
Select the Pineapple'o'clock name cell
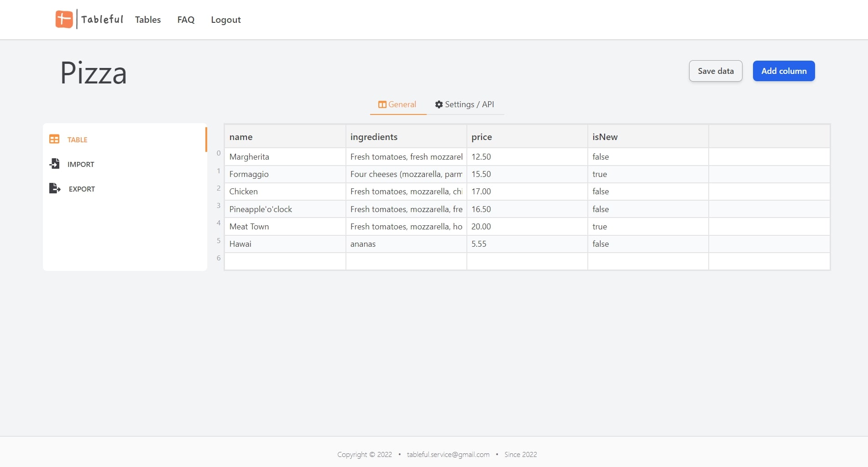pyautogui.click(x=285, y=209)
